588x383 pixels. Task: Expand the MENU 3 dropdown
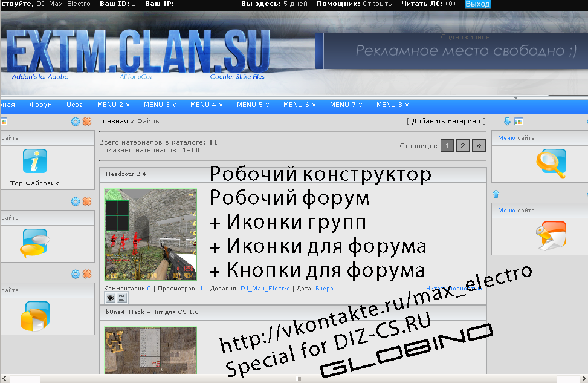point(160,105)
